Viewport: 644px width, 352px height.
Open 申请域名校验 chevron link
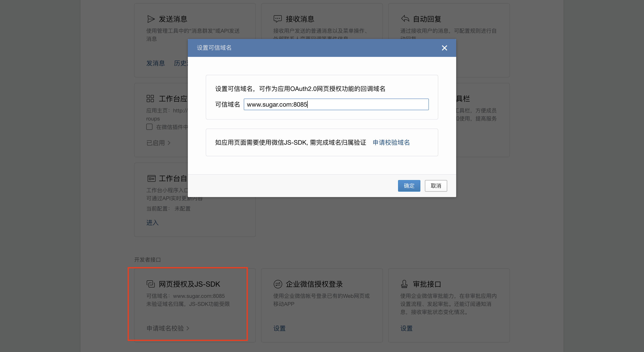coord(168,328)
